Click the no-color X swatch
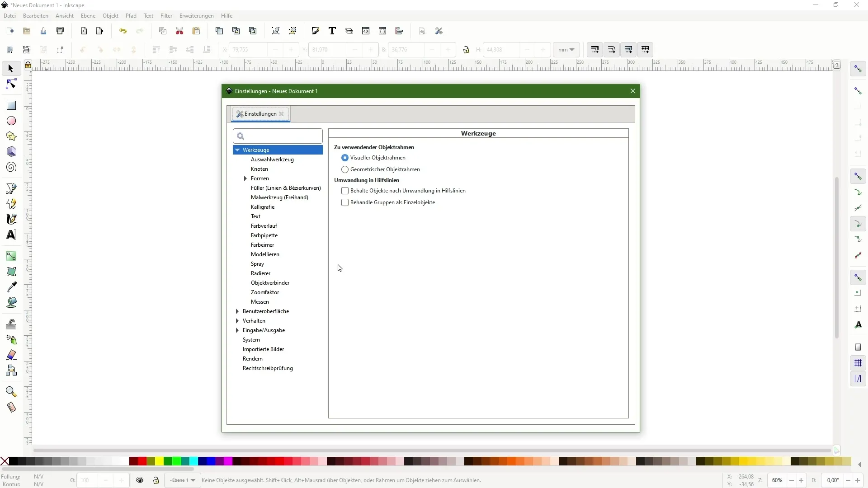Viewport: 868px width, 488px height. tap(5, 461)
